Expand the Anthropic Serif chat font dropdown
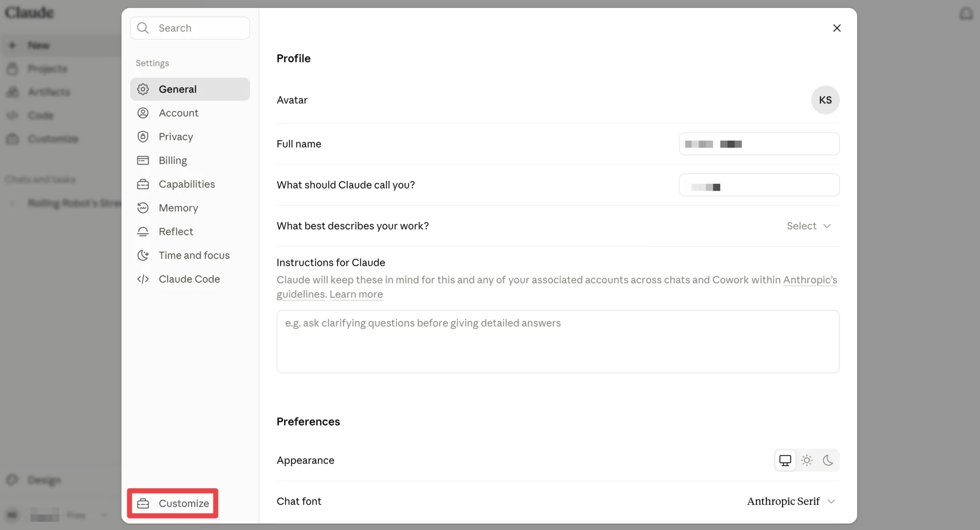 click(x=791, y=501)
